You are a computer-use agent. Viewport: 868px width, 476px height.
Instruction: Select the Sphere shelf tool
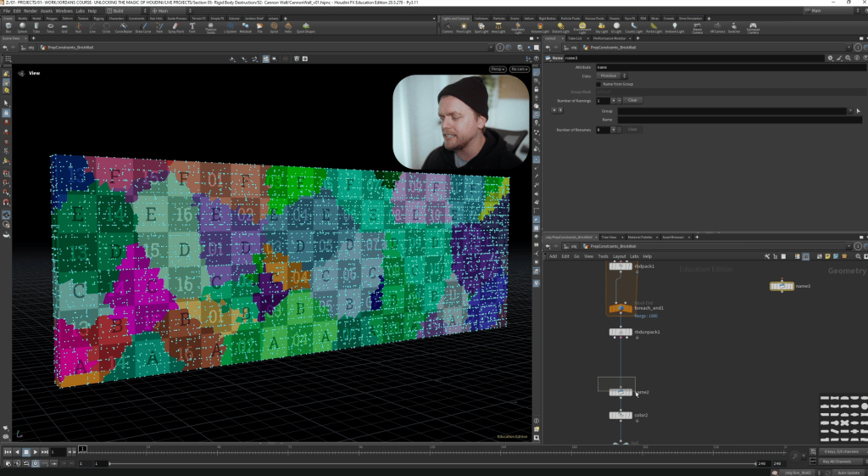pyautogui.click(x=22, y=27)
